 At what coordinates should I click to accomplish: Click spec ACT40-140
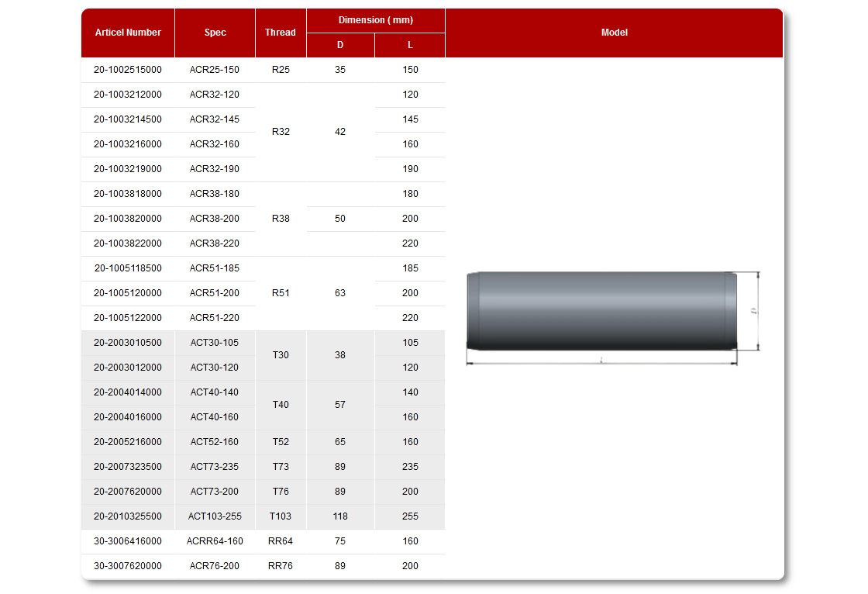click(x=215, y=392)
